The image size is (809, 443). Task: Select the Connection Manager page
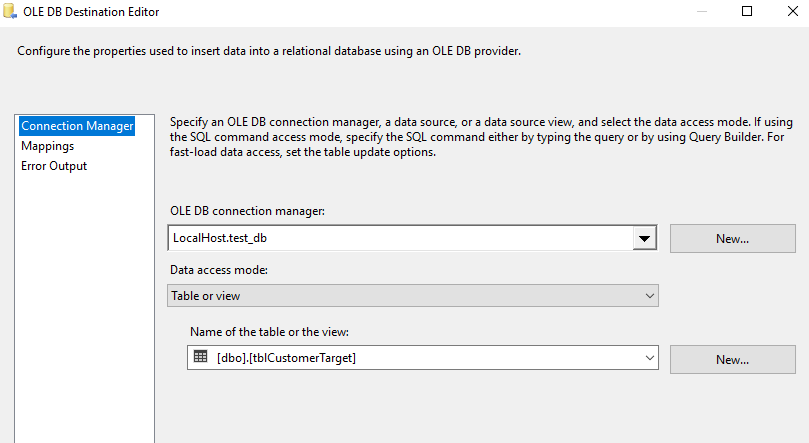click(x=77, y=126)
